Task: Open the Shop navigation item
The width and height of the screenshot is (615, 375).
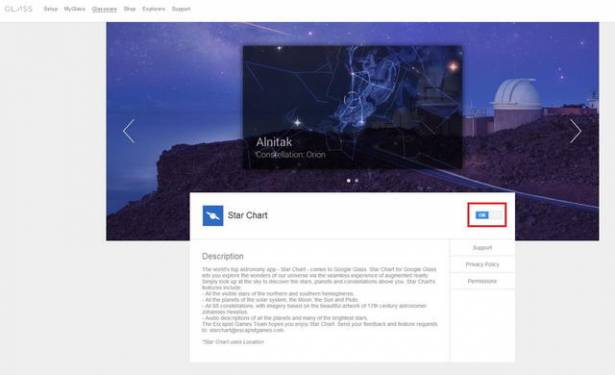Action: pyautogui.click(x=129, y=9)
